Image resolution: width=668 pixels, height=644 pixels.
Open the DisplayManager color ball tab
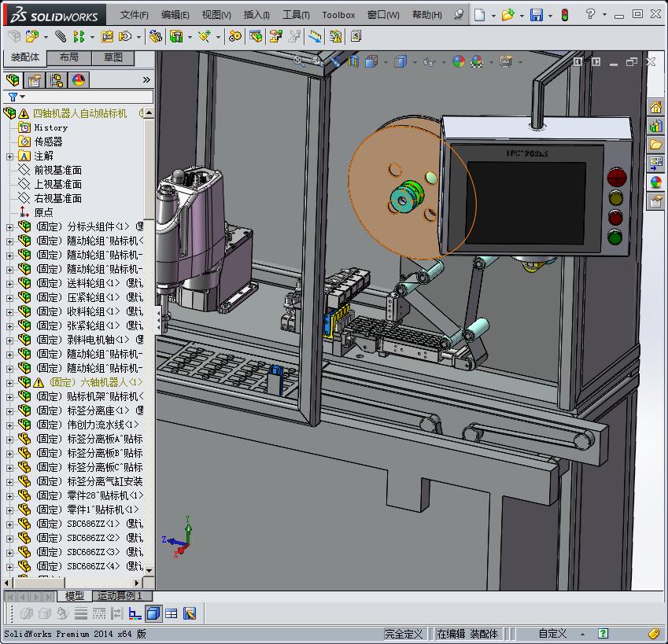79,80
